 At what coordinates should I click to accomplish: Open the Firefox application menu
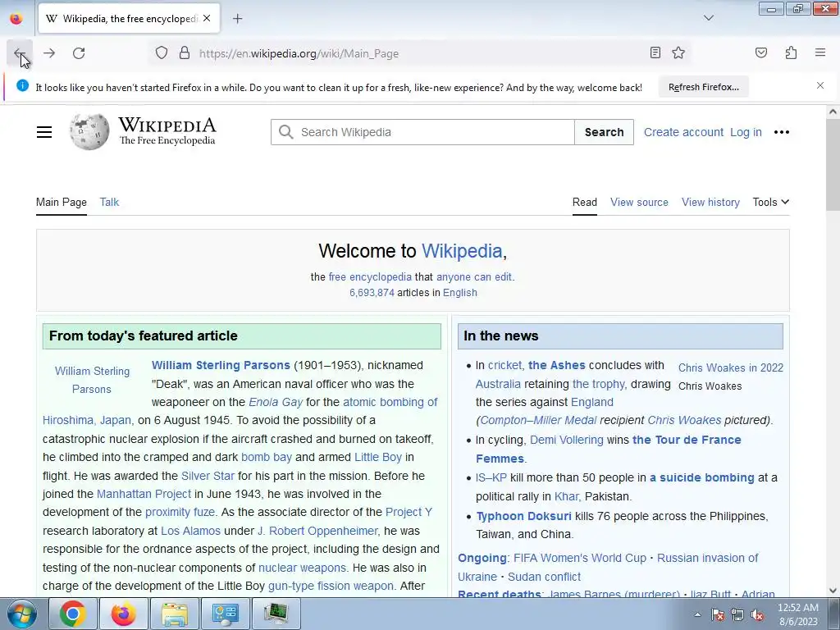[x=820, y=52]
